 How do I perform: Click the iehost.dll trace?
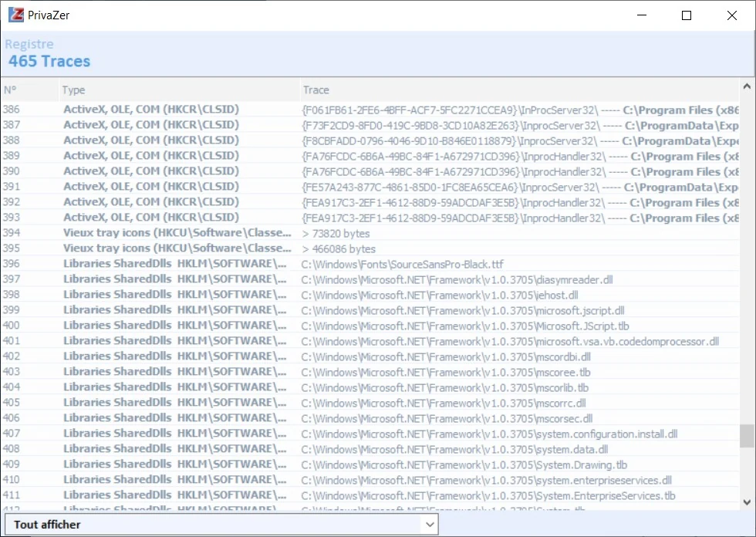tap(370, 295)
